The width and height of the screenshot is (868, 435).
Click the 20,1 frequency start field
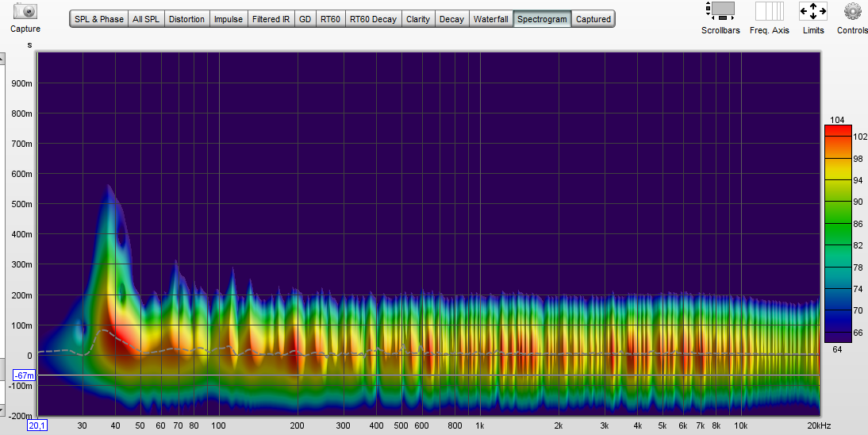37,425
